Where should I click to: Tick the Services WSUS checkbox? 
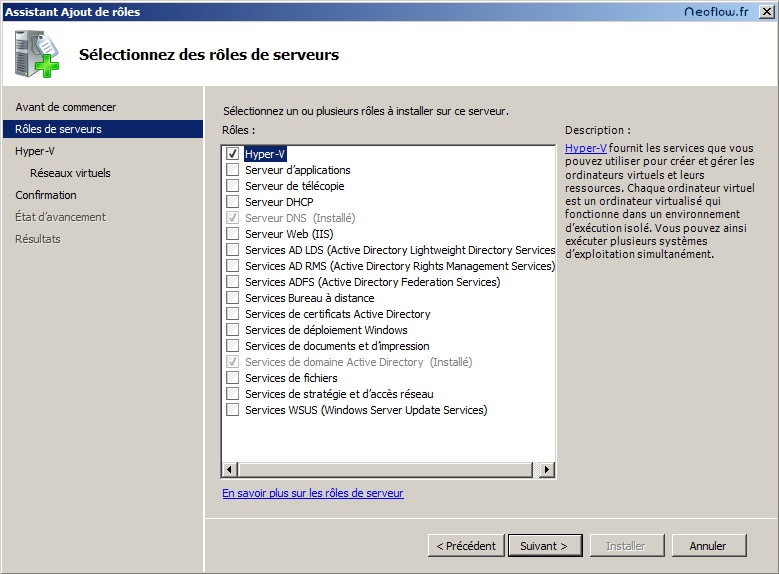click(x=232, y=410)
